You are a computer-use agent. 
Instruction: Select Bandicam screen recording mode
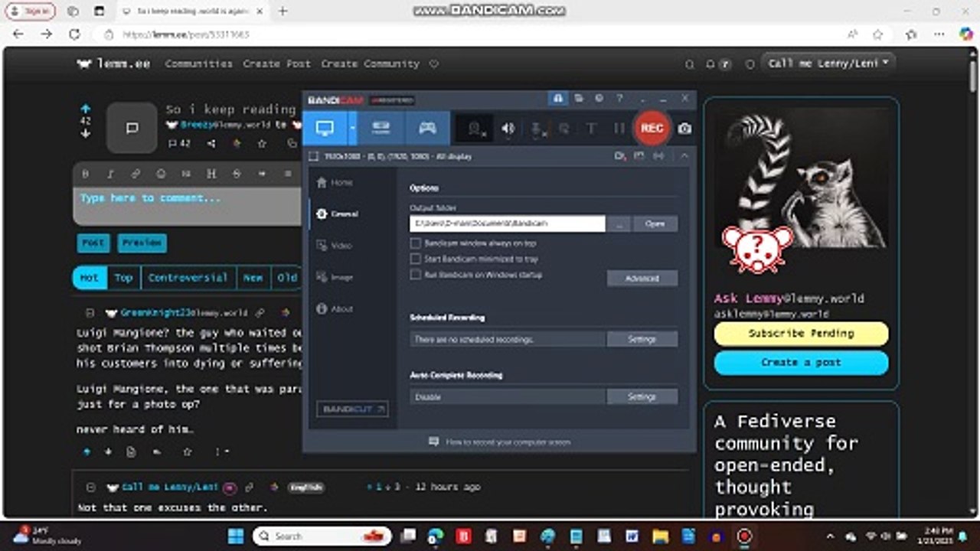tap(325, 128)
